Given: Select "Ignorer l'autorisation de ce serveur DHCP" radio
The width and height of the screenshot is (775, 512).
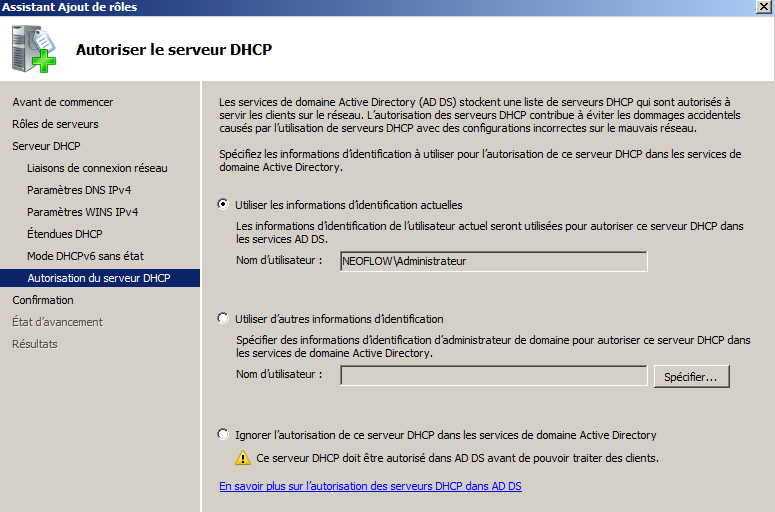Looking at the screenshot, I should [x=223, y=434].
